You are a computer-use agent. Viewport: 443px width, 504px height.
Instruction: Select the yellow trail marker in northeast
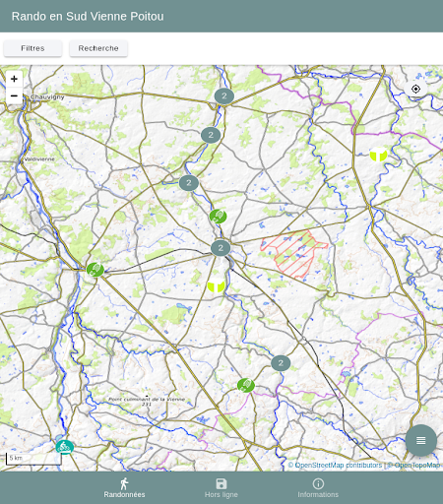378,155
